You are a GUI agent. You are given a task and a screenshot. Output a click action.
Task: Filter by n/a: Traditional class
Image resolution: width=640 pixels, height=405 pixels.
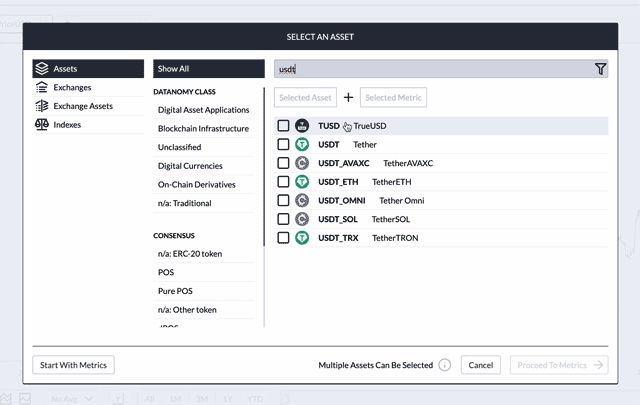click(x=203, y=203)
